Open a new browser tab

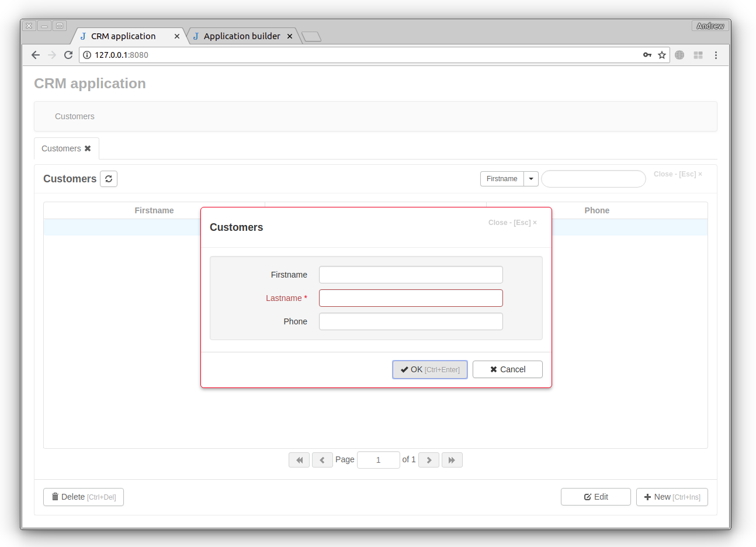tap(311, 37)
